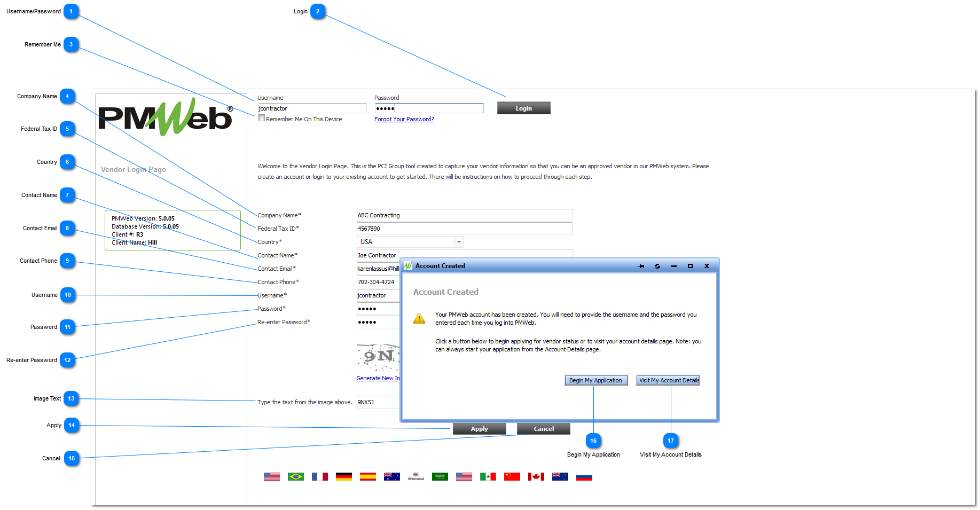Click the Login button

[523, 108]
